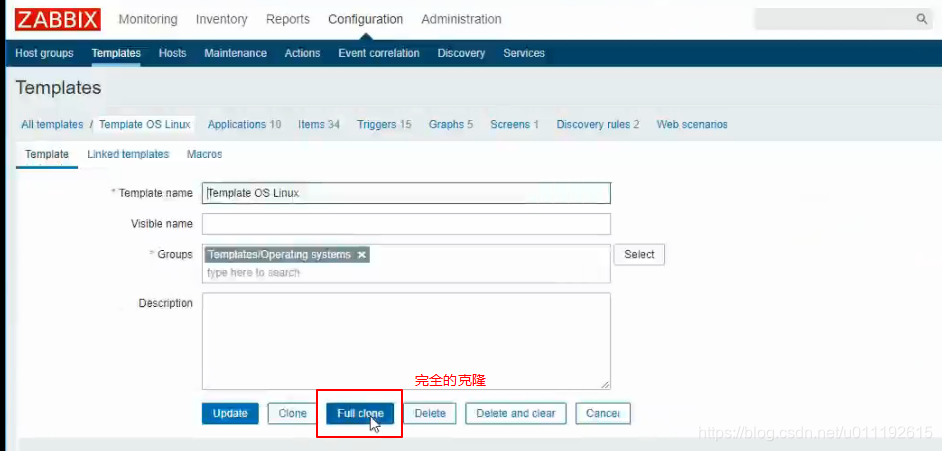
Task: Select Templates in submenu
Action: pos(116,53)
